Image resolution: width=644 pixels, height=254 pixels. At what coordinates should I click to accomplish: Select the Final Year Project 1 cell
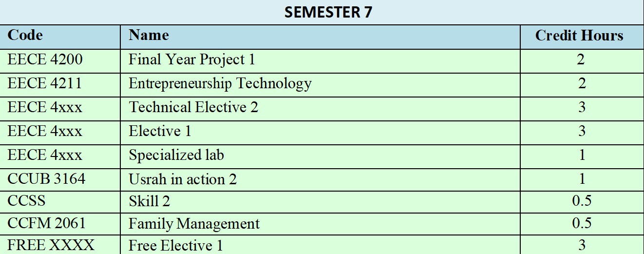(x=191, y=60)
